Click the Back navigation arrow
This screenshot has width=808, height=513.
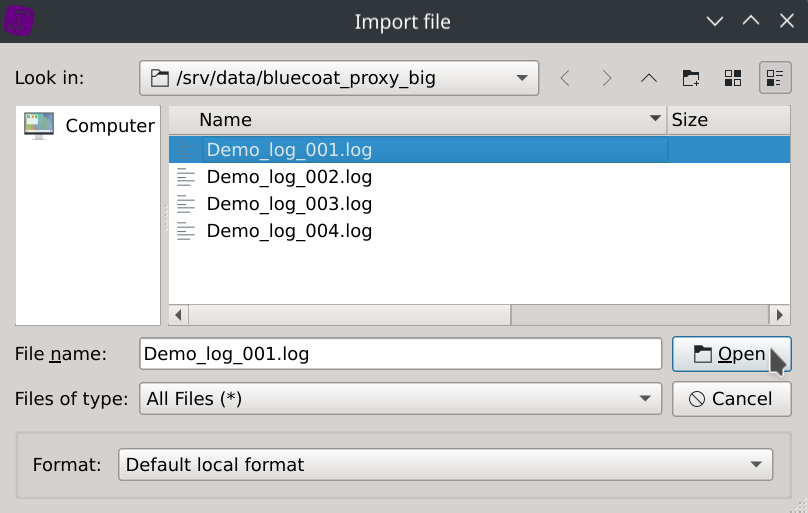click(x=566, y=78)
